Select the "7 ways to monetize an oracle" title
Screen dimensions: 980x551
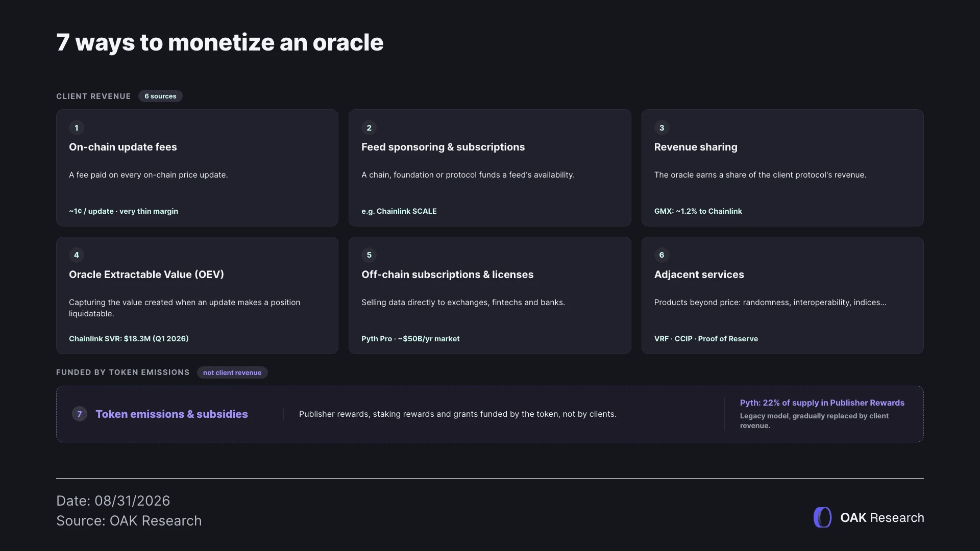coord(219,42)
